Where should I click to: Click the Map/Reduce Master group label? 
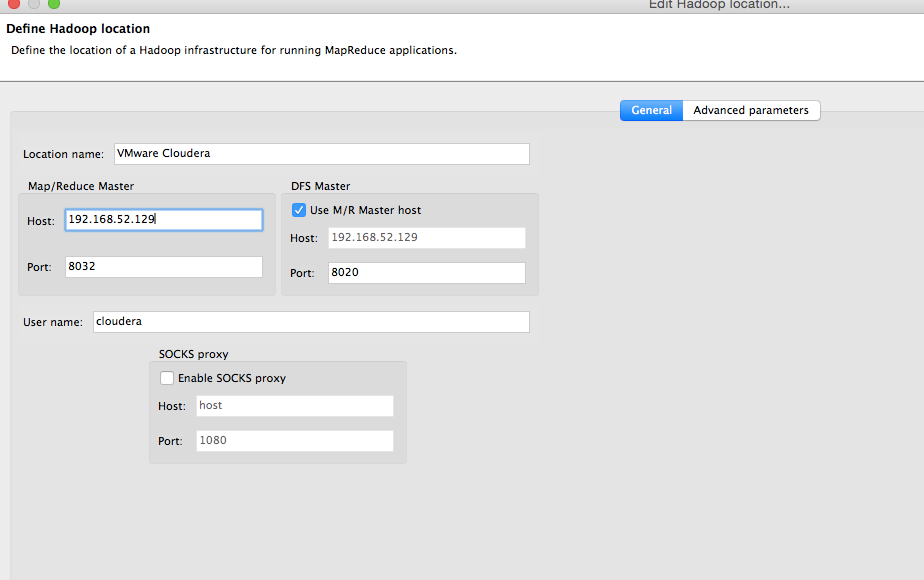(81, 186)
